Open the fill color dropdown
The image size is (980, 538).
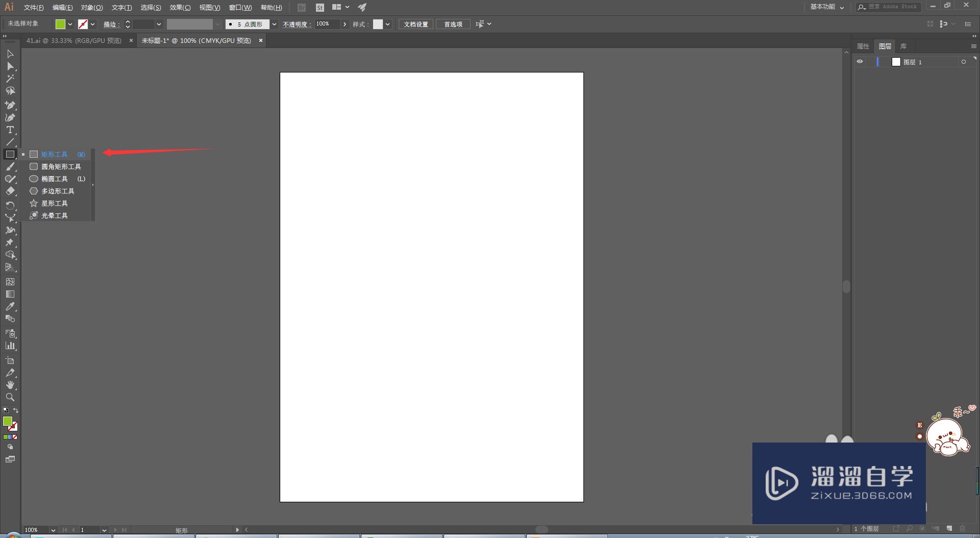click(x=70, y=25)
